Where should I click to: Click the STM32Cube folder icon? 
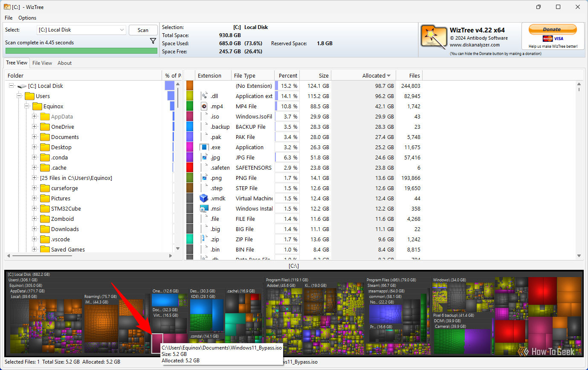(x=45, y=209)
